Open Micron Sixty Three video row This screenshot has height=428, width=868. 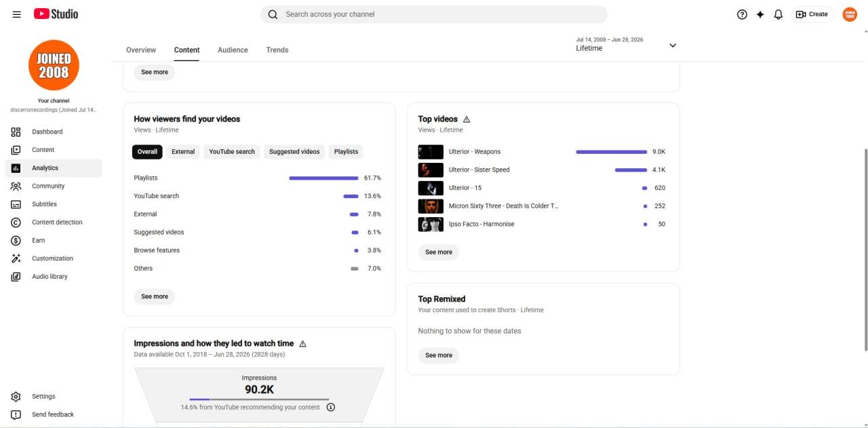pos(542,206)
